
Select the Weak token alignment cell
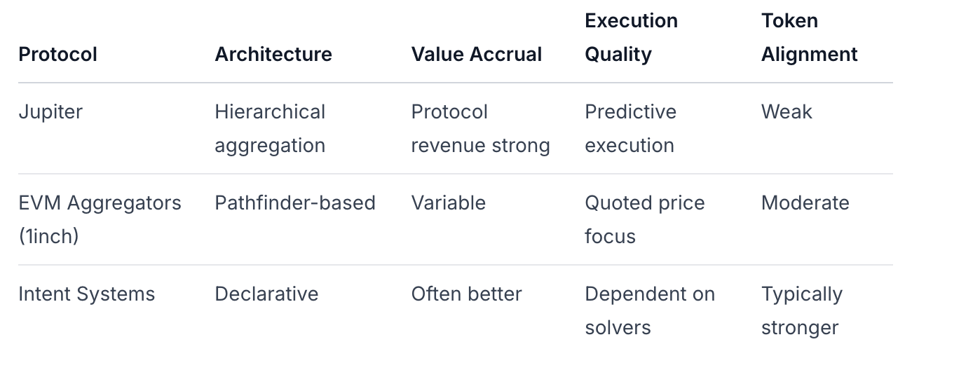click(787, 111)
